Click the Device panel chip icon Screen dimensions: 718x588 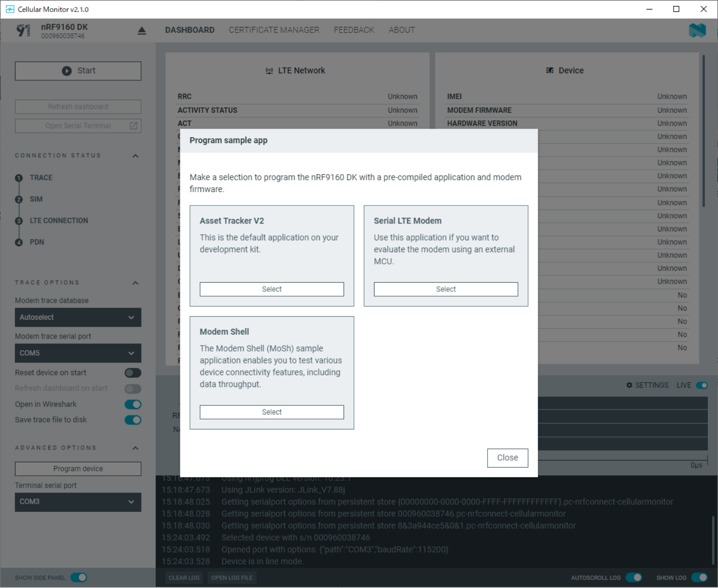pyautogui.click(x=549, y=71)
